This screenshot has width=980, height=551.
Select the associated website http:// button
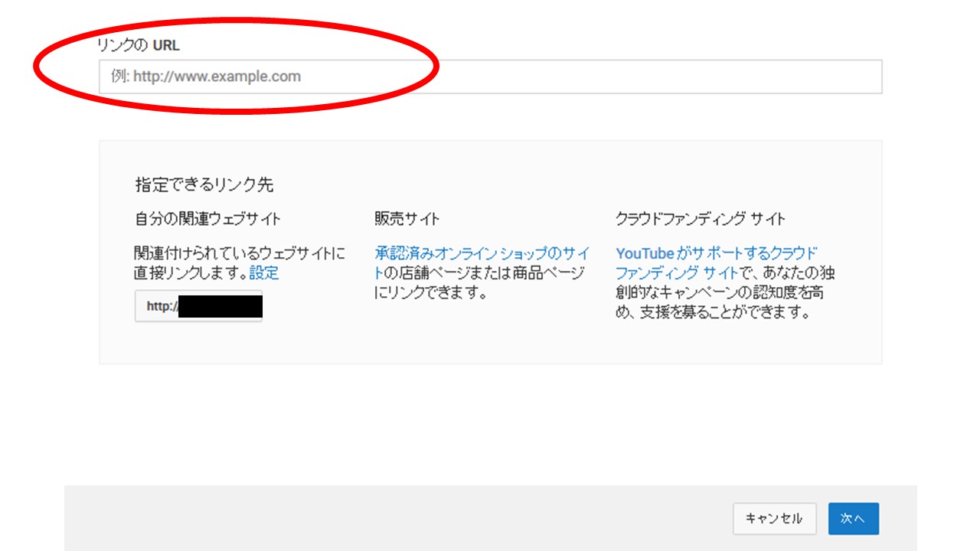(198, 306)
